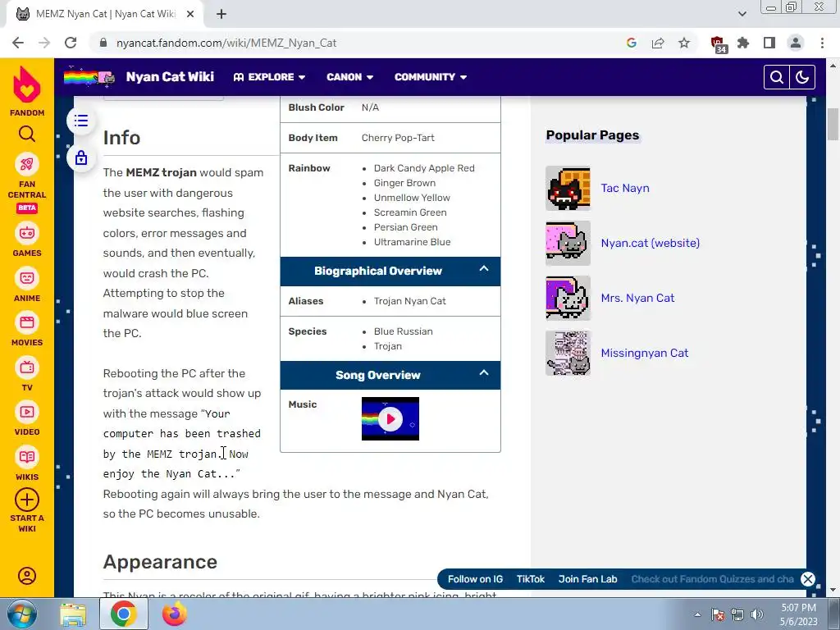The image size is (840, 630).
Task: Show hidden system tray icons
Action: point(697,614)
